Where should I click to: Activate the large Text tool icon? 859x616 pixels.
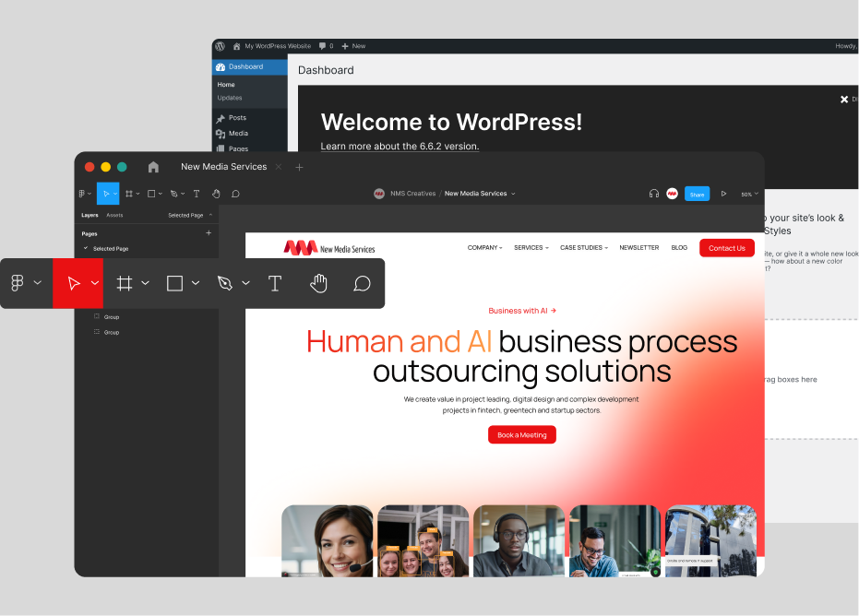(275, 283)
